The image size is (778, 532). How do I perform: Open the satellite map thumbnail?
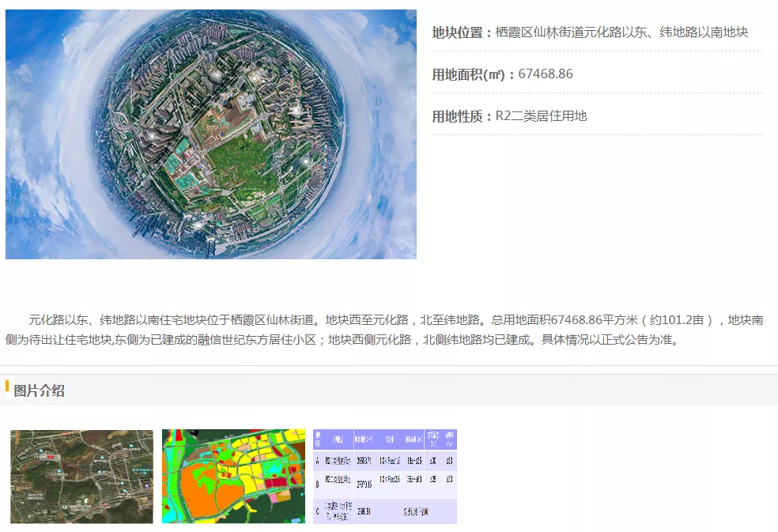(x=81, y=476)
